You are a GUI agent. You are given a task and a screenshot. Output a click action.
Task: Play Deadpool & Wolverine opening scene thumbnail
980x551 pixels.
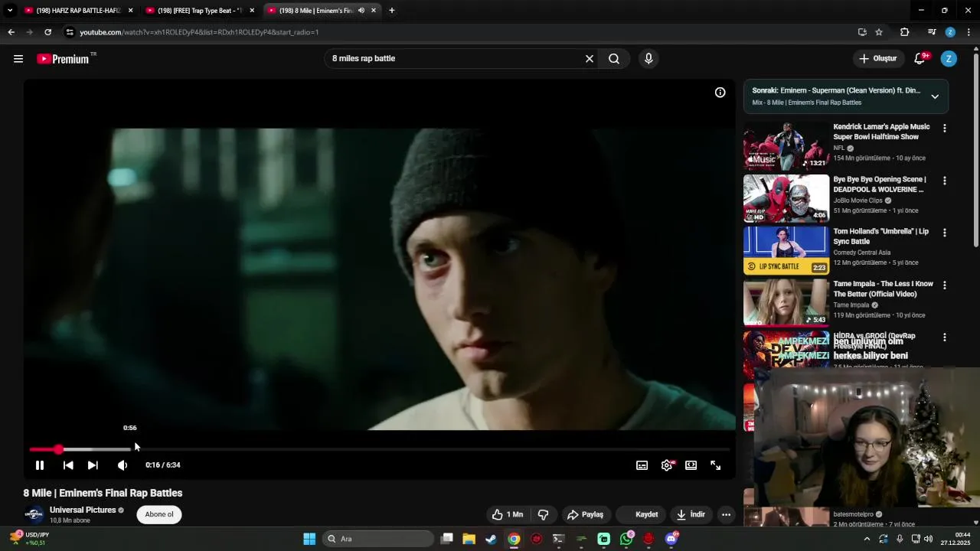[786, 198]
